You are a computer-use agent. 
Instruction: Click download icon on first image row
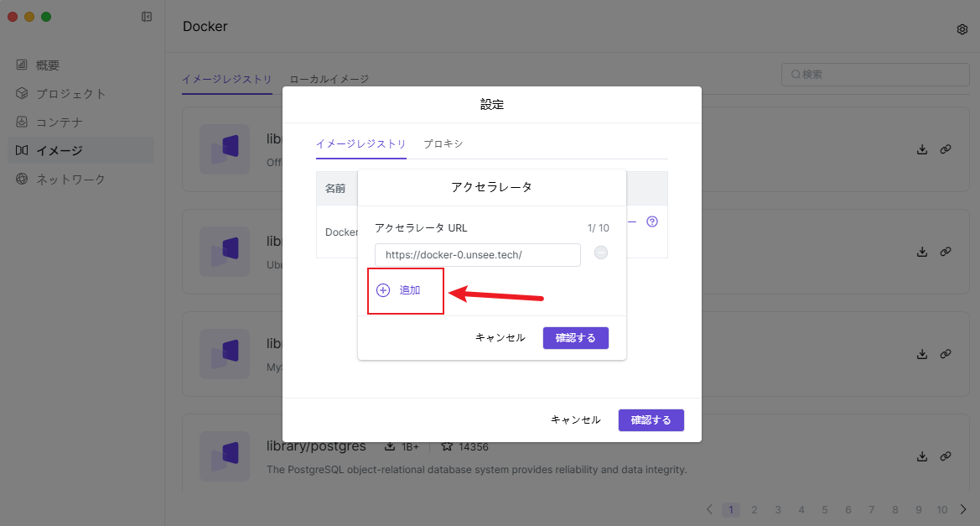922,149
